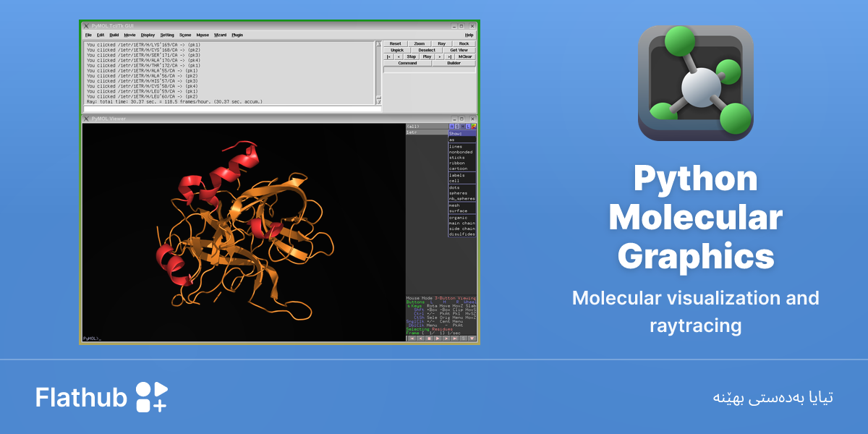Start raytracing with the Ray button

point(442,43)
